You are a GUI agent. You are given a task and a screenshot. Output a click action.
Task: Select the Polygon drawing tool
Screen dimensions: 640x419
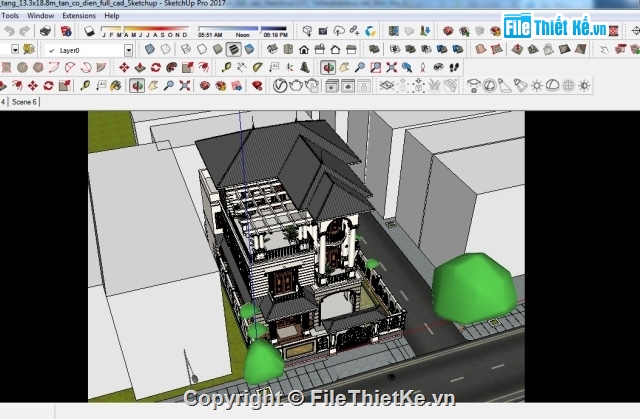coord(38,67)
